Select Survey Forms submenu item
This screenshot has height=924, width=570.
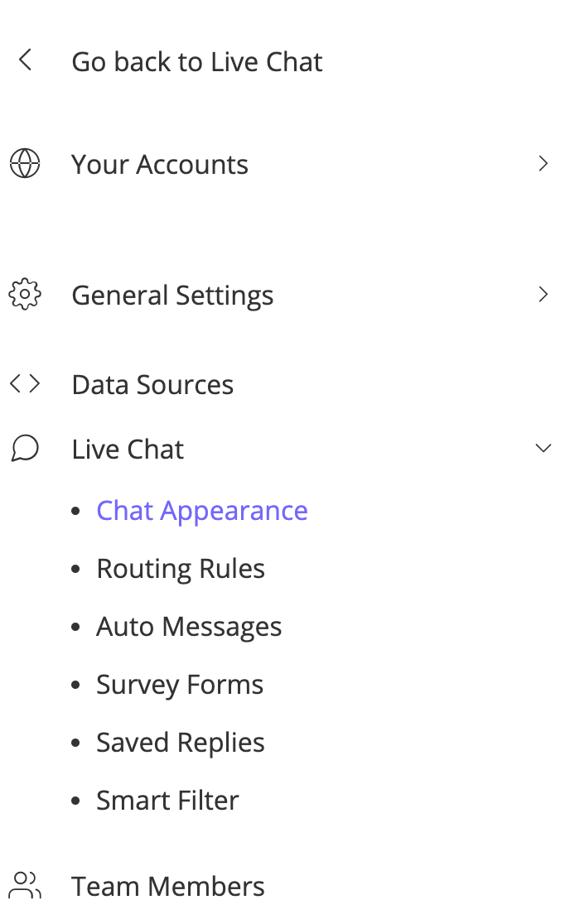[180, 685]
